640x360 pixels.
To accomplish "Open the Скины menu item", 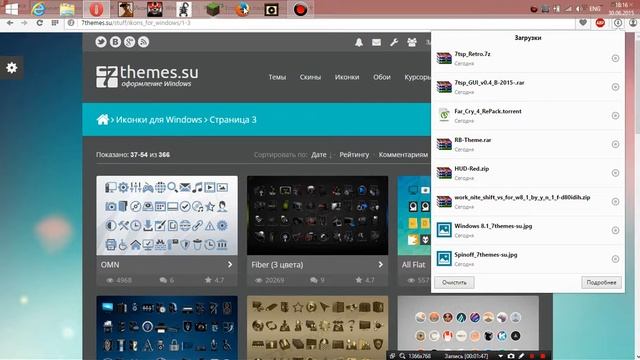I will click(310, 77).
